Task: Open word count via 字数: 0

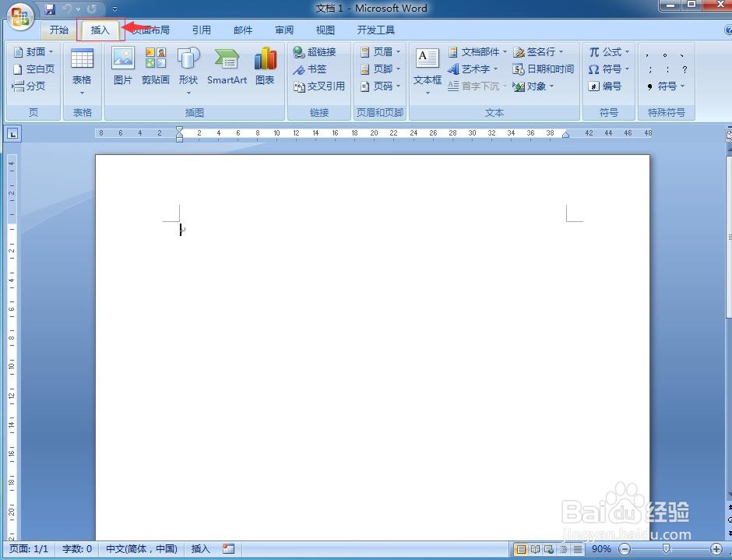Action: coord(77,549)
